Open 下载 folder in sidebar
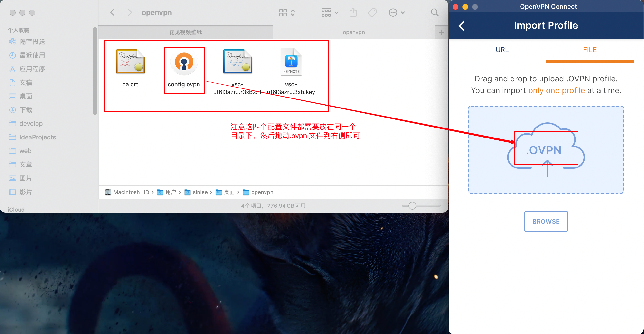 (26, 110)
